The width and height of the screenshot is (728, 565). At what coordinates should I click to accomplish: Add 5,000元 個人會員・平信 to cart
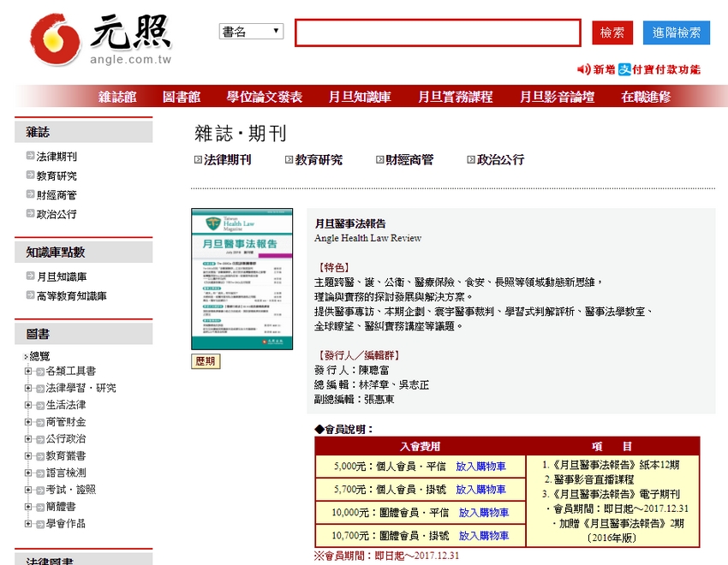(480, 467)
